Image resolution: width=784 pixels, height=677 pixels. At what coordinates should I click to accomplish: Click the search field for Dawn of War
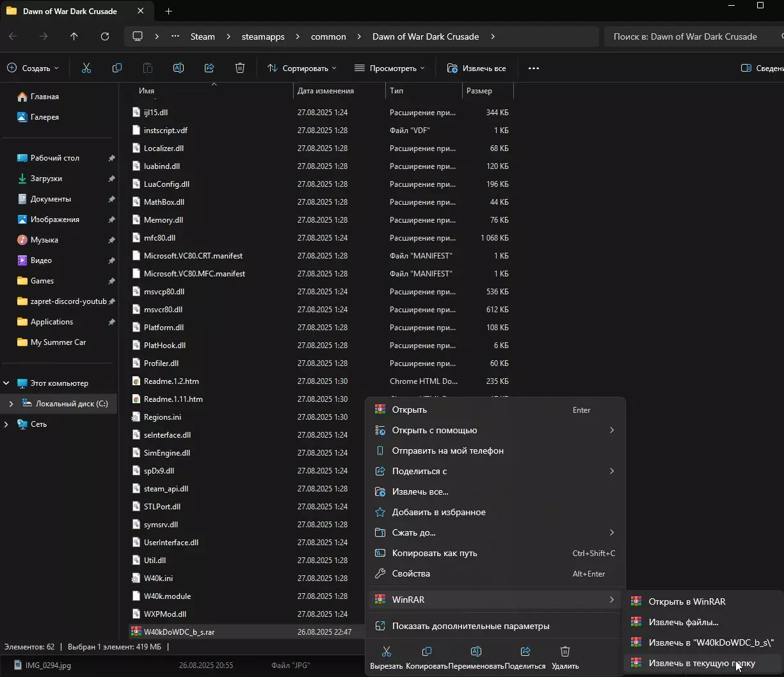pyautogui.click(x=691, y=36)
